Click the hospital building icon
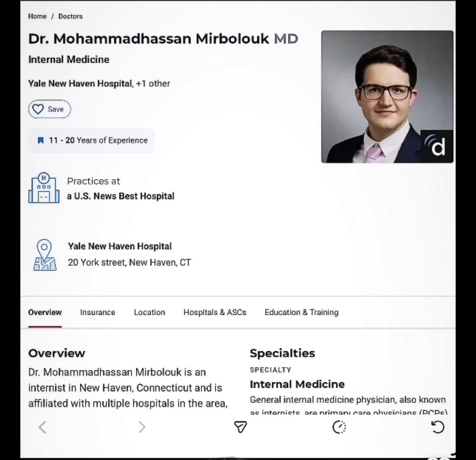 tap(44, 188)
